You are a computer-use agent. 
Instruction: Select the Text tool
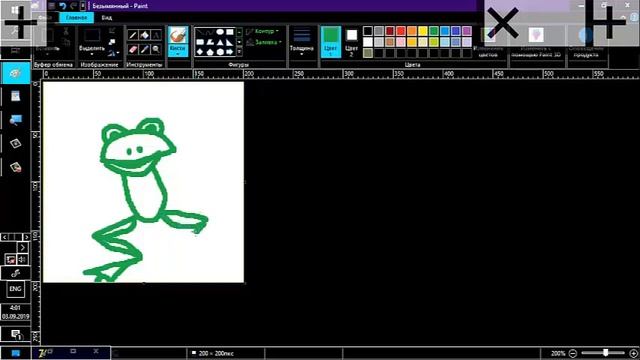pos(156,36)
